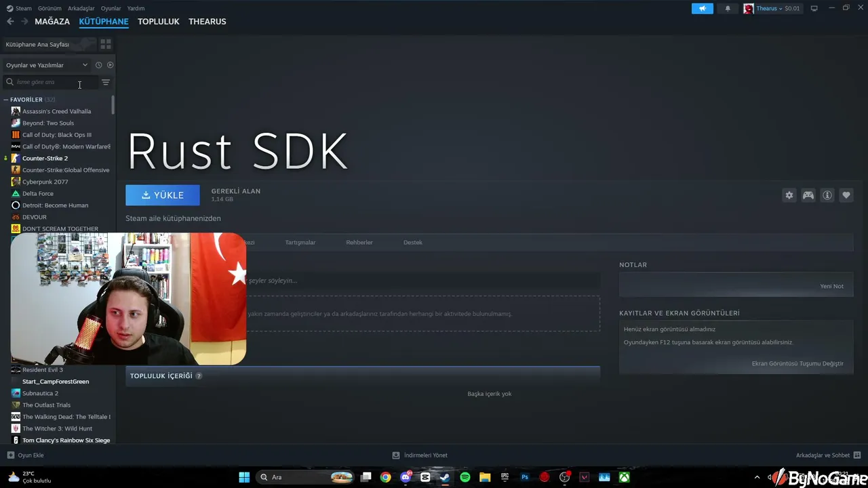868x488 pixels.
Task: Select The Outlast Trials in library
Action: [46, 405]
